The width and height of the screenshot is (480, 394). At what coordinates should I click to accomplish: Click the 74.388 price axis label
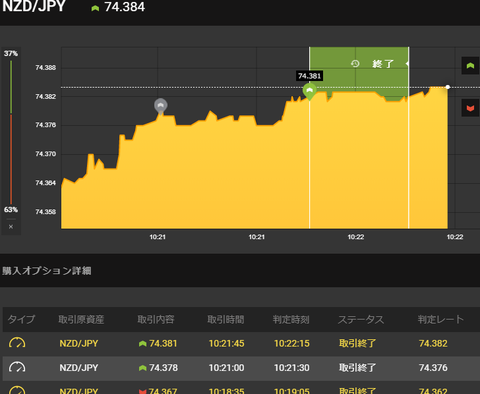point(46,68)
